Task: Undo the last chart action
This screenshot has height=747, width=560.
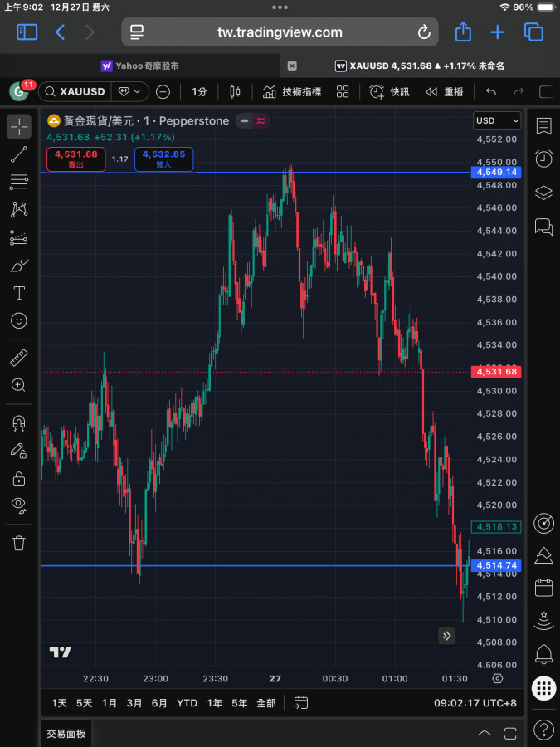Action: (491, 91)
